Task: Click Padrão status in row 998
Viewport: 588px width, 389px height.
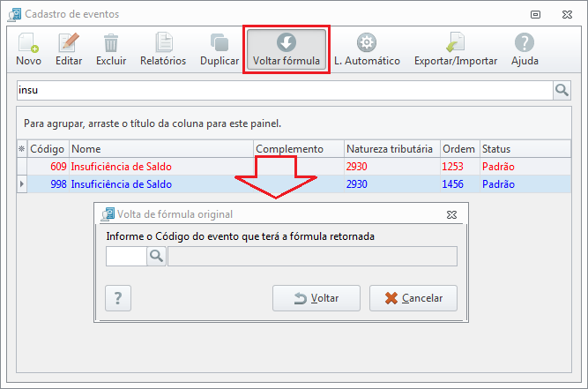Action: pos(498,184)
